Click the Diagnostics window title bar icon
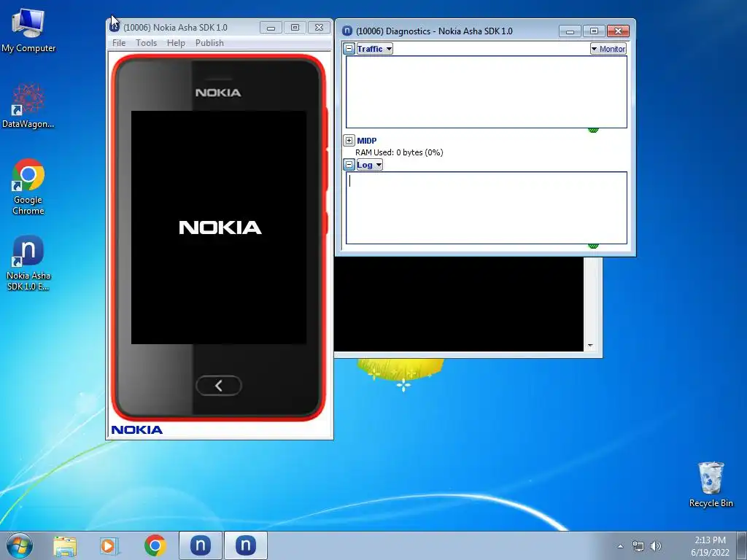 coord(347,31)
